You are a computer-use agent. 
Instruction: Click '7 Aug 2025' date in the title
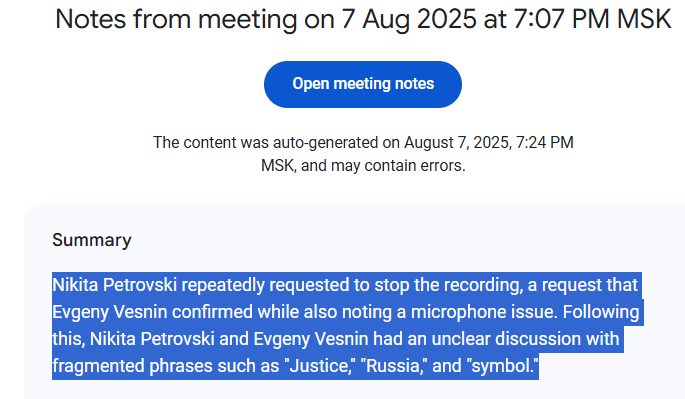(408, 19)
